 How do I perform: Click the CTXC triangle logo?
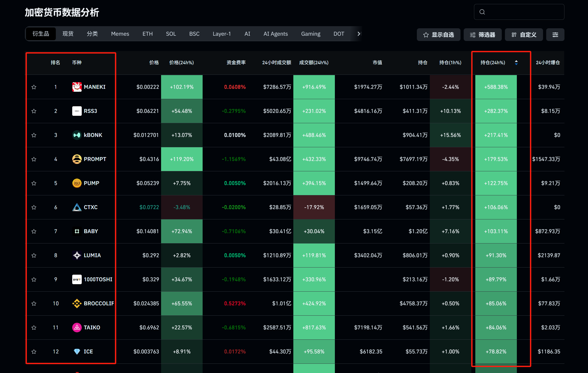coord(77,207)
